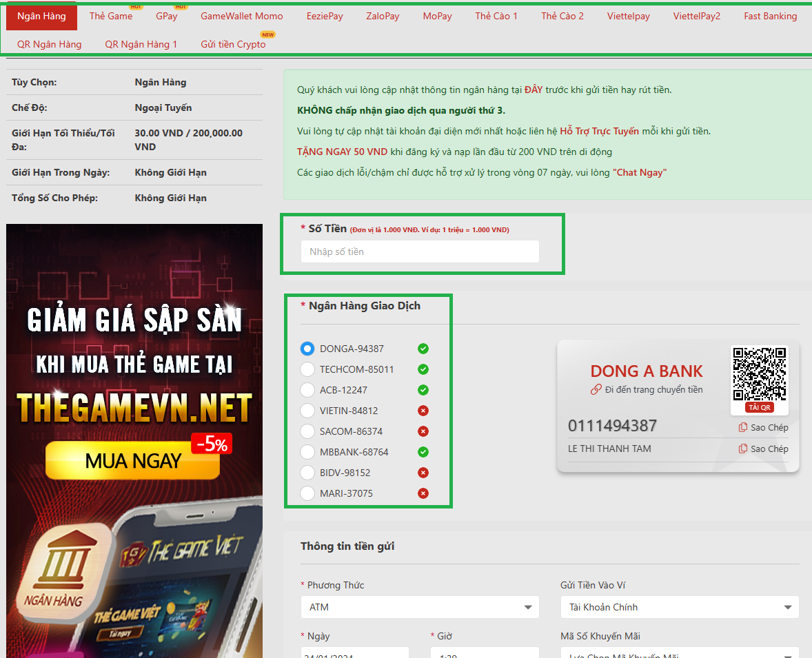
Task: Expand the Gửi Tiền Vào Ví dropdown
Action: pyautogui.click(x=679, y=608)
